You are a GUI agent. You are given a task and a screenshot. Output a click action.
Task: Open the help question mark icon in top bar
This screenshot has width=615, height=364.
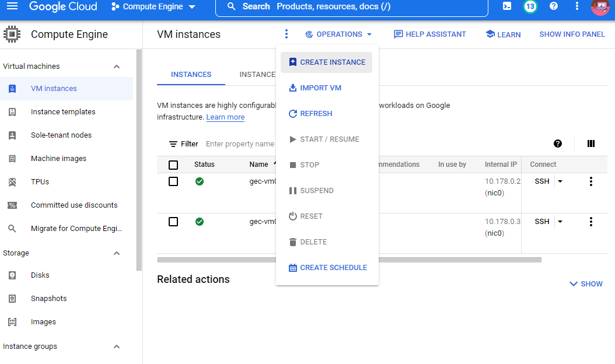coord(553,6)
